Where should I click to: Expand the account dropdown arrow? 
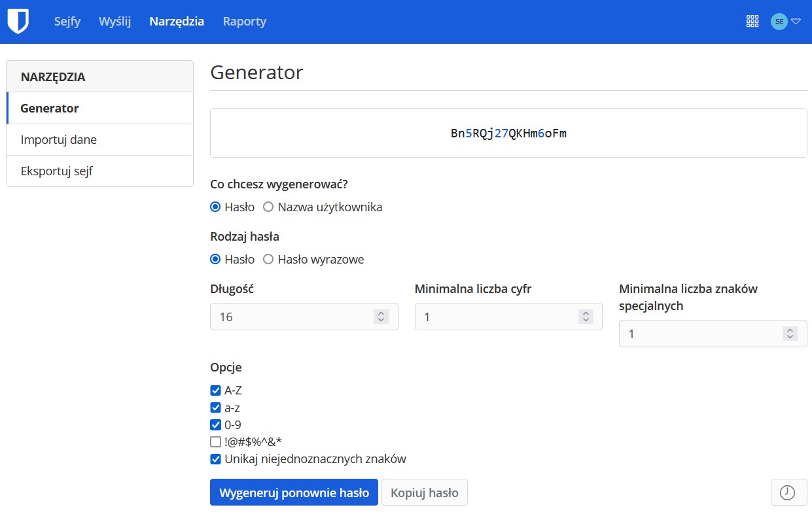[796, 22]
